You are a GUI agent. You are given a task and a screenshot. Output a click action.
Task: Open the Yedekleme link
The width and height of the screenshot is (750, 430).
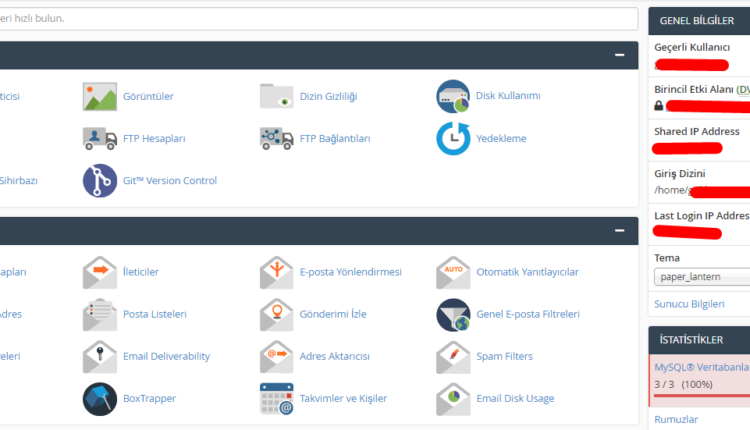(x=501, y=139)
